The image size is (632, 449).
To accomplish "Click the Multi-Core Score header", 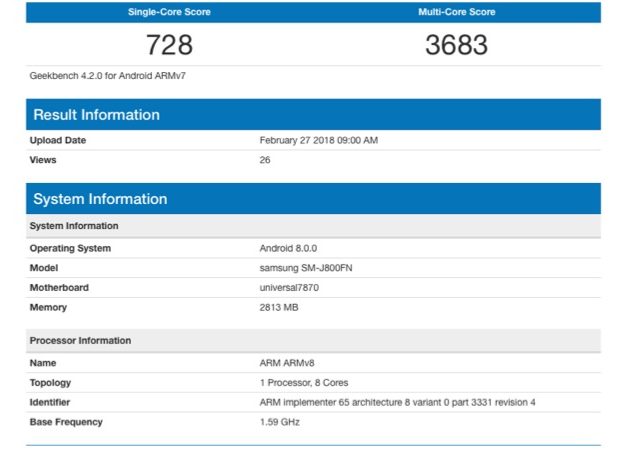I will 456,13.
